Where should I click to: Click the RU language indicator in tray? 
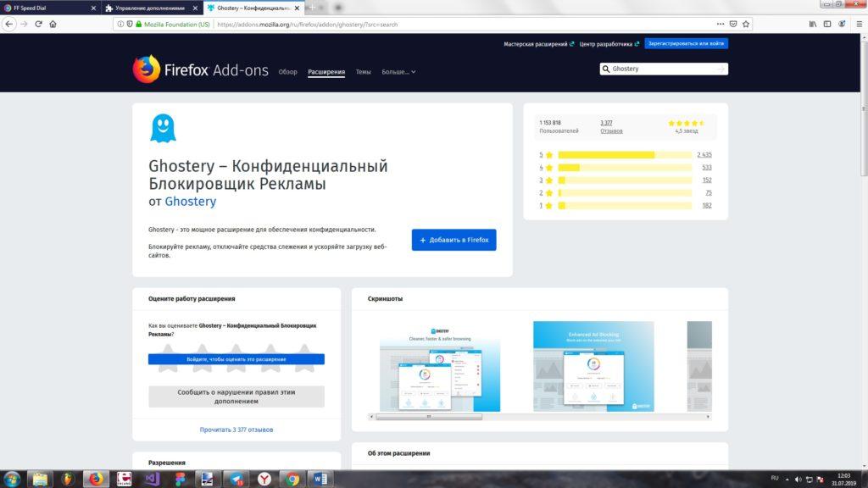(775, 478)
